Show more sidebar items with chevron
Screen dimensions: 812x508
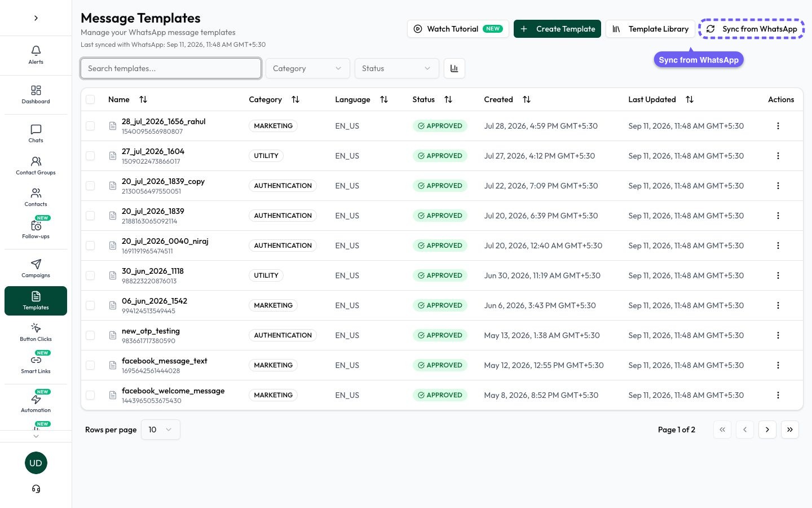click(36, 436)
